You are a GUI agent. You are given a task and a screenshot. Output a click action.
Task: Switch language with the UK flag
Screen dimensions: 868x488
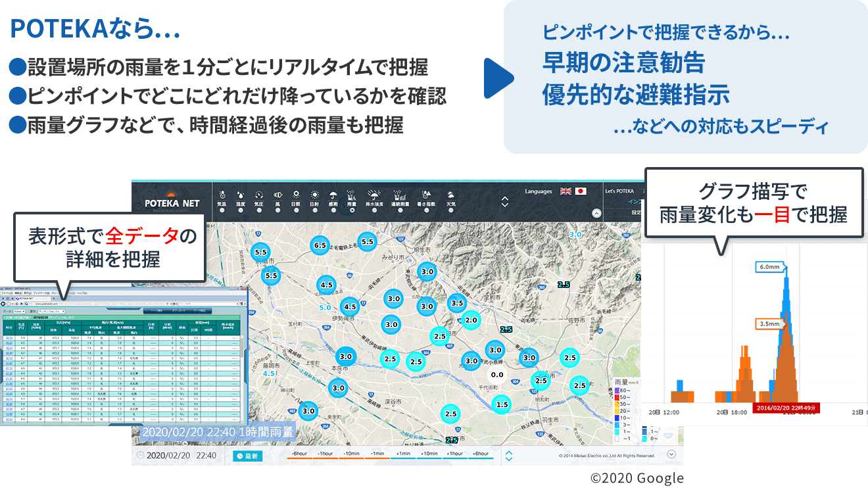coord(566,191)
